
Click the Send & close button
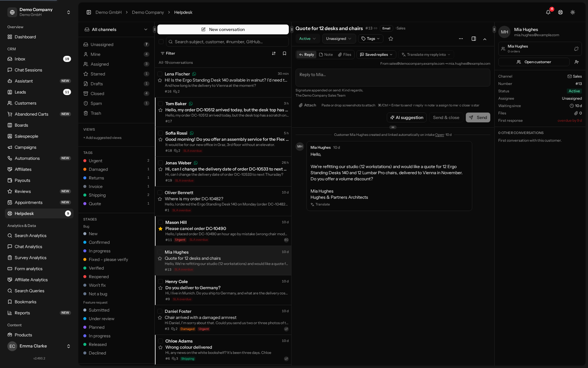446,117
